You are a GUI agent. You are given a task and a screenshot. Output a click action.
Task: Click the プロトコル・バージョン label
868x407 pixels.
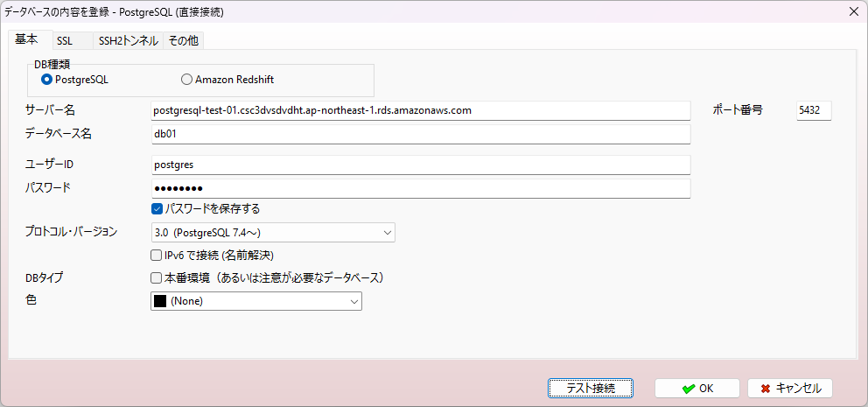pyautogui.click(x=72, y=232)
